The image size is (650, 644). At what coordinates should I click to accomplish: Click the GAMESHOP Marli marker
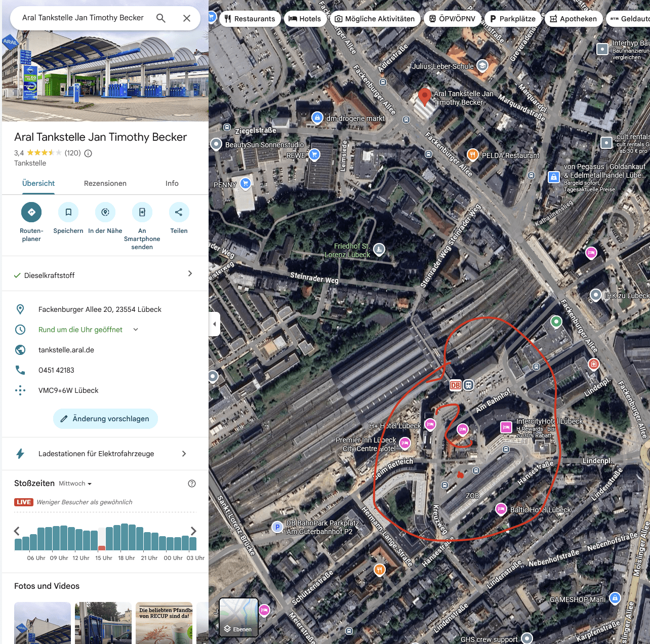tap(615, 598)
